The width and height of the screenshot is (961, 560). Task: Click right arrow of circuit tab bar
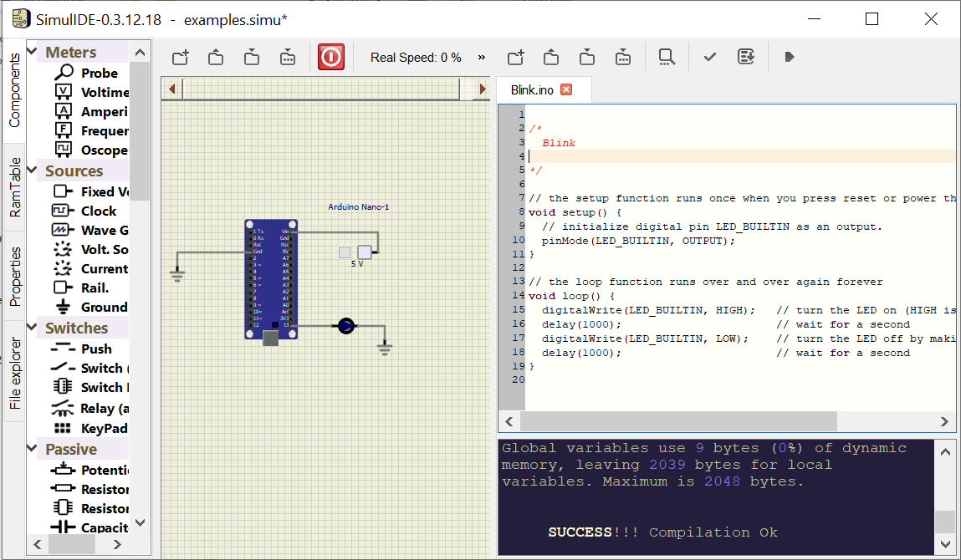pos(483,89)
